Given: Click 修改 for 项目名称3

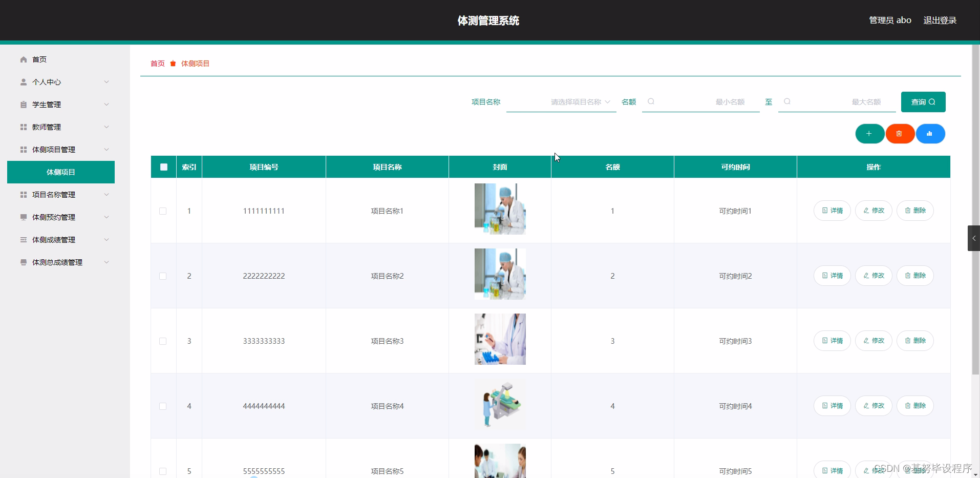Looking at the screenshot, I should (874, 341).
